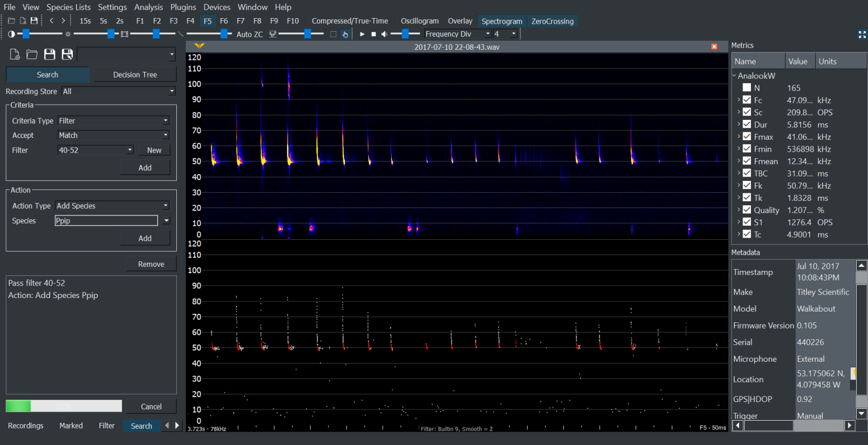Cancel the running search

coord(151,406)
